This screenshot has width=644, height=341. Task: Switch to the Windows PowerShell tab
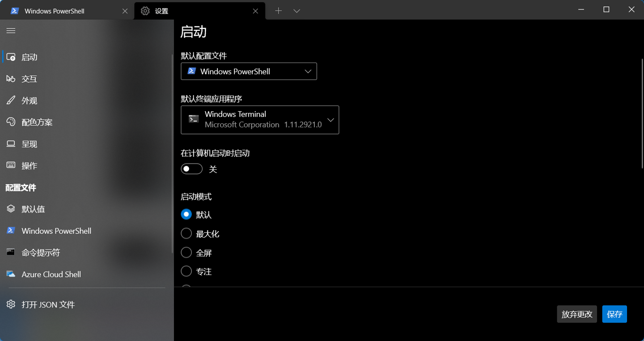pyautogui.click(x=67, y=11)
